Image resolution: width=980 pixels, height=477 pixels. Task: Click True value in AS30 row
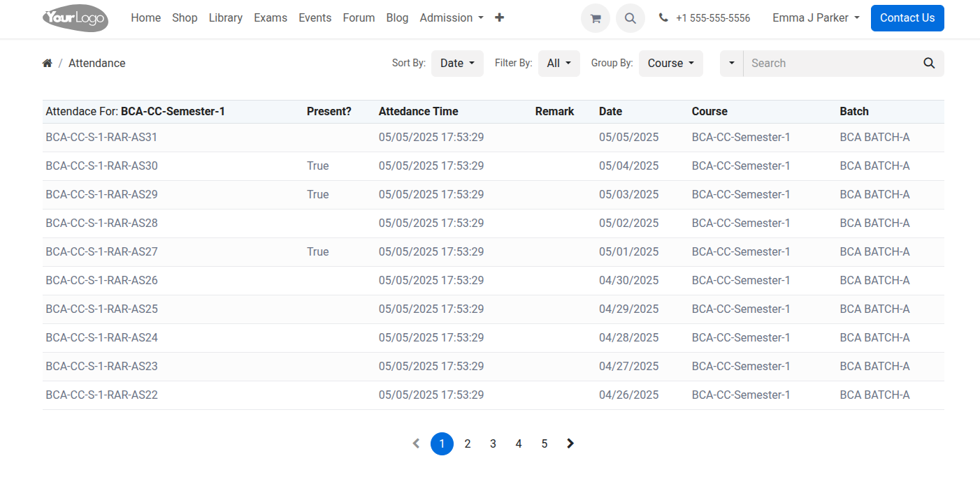pyautogui.click(x=318, y=166)
